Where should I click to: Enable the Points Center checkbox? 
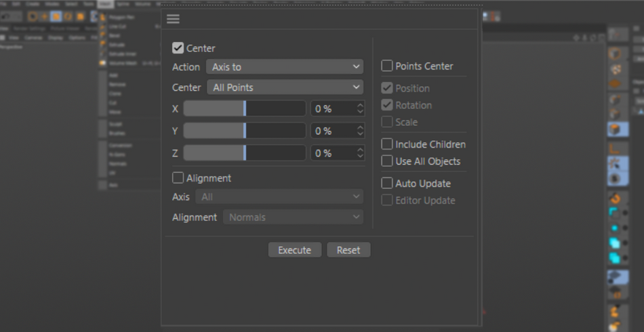pyautogui.click(x=387, y=66)
